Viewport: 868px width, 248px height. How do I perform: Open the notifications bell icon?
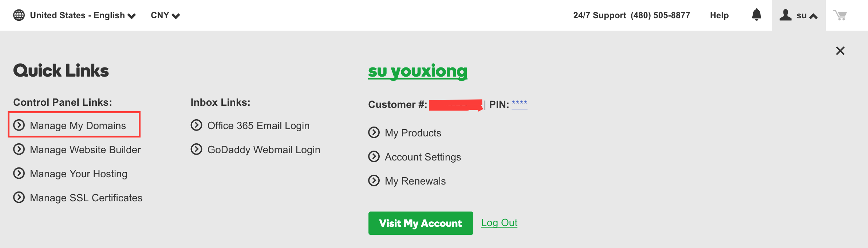pos(757,15)
